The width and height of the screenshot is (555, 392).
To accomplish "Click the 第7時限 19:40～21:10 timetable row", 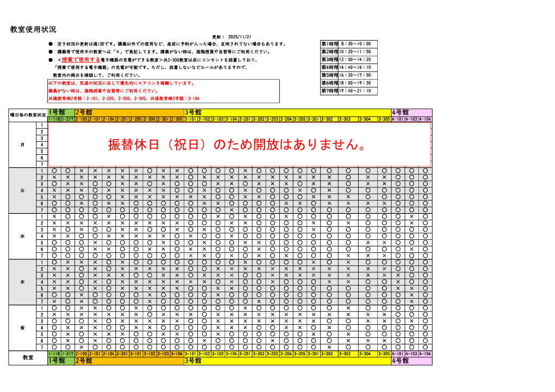I will 349,91.
